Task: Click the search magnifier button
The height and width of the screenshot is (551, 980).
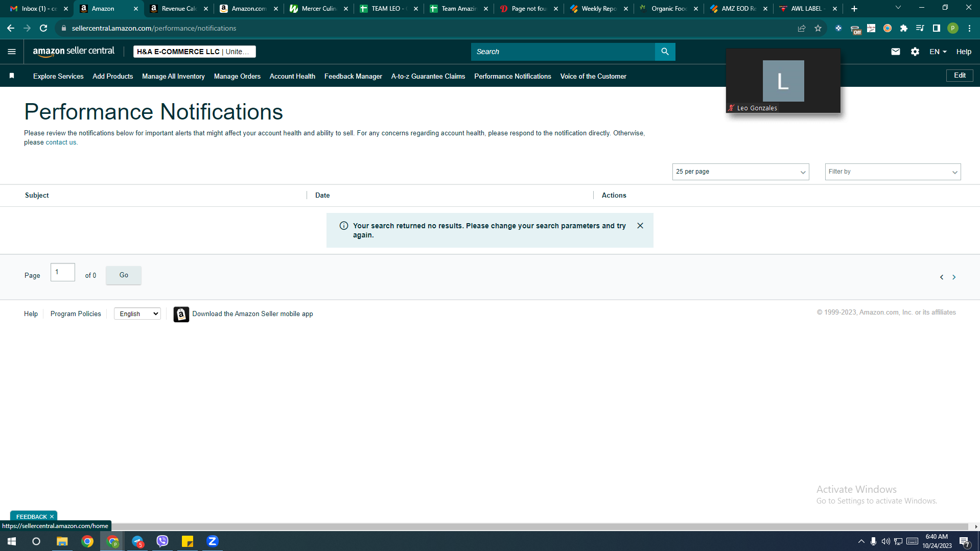Action: pos(665,52)
